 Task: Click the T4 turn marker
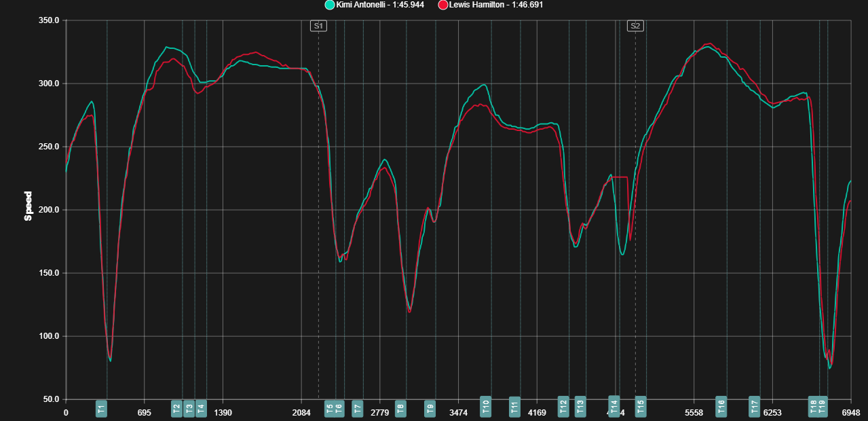[x=201, y=408]
